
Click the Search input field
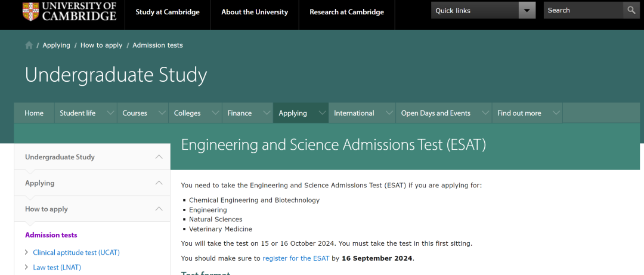[583, 10]
